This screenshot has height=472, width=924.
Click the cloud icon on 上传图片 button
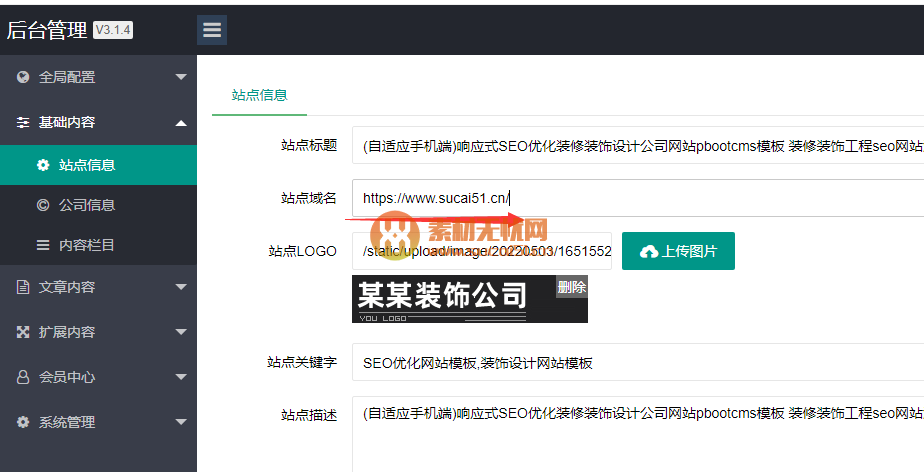tap(649, 252)
